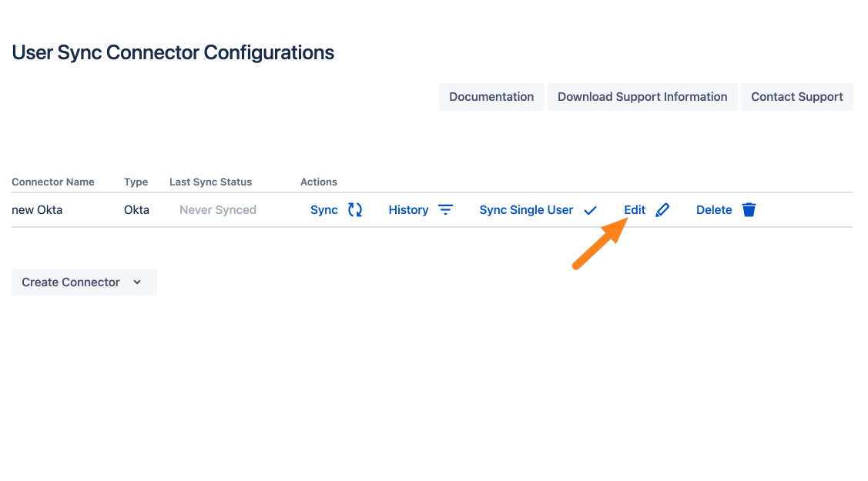Select the Edit text link
This screenshot has width=868, height=481.
[635, 210]
